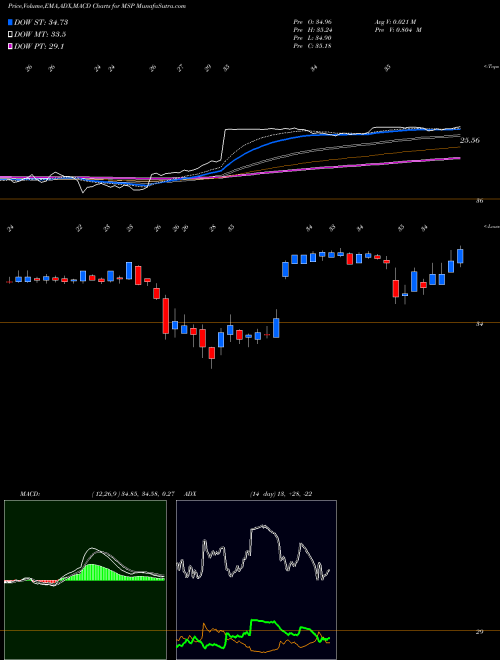Image resolution: width=500 pixels, height=660 pixels.
Task: Click the ADX (14 day) 18, +28, -22 values
Action: (280, 494)
